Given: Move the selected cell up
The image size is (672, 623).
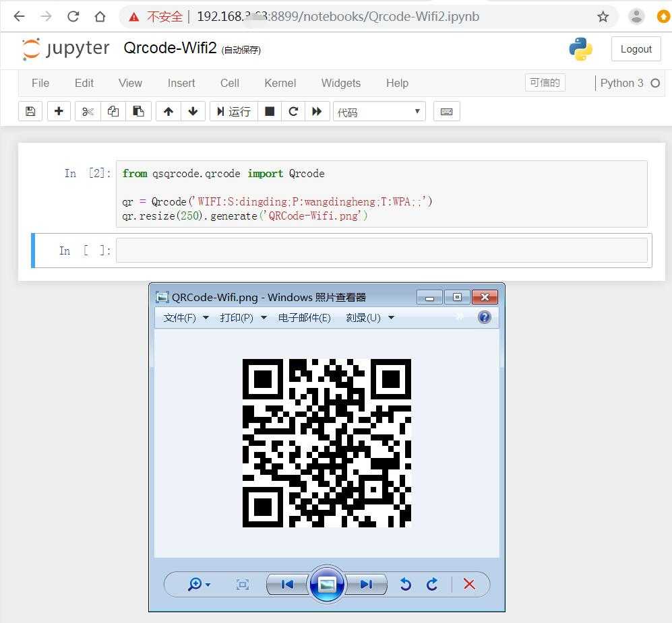Looking at the screenshot, I should 169,111.
